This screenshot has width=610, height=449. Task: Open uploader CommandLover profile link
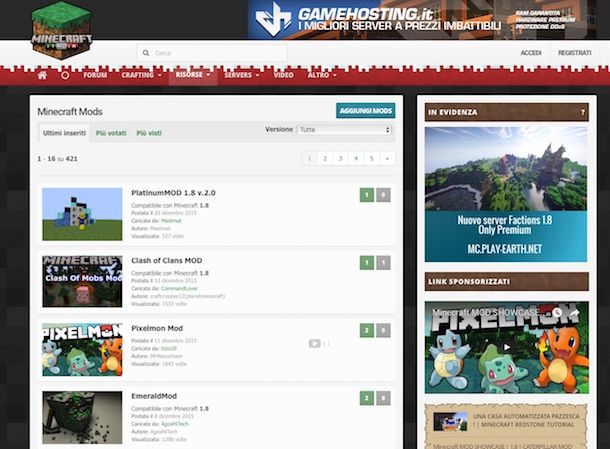point(179,288)
